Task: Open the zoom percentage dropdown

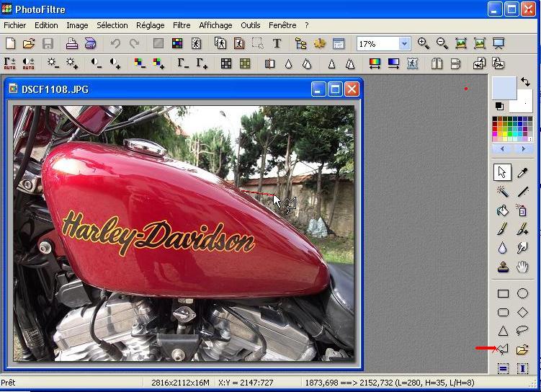Action: click(404, 44)
